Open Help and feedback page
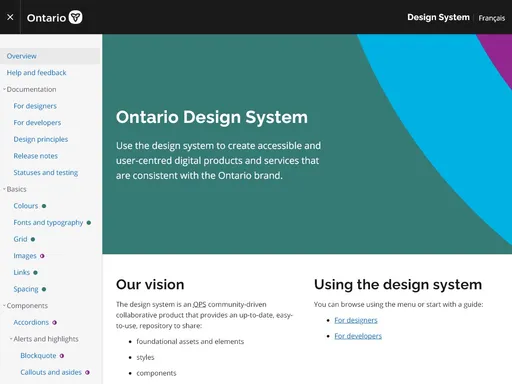This screenshot has height=384, width=512. (x=36, y=73)
